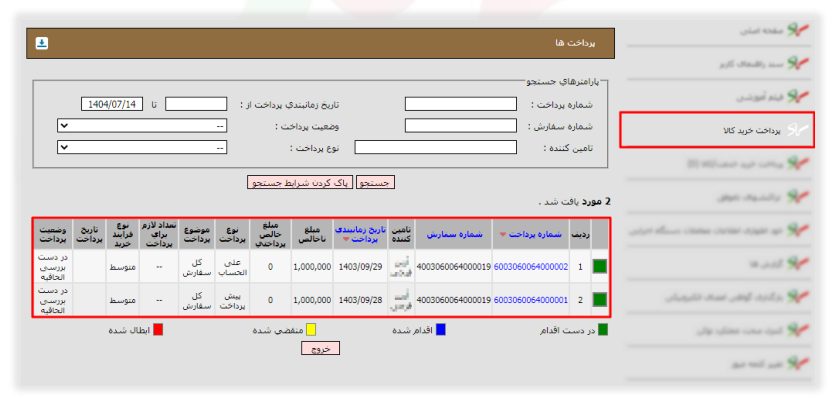Click order number 4003060064000019 in row 1
The height and width of the screenshot is (405, 835).
click(454, 267)
